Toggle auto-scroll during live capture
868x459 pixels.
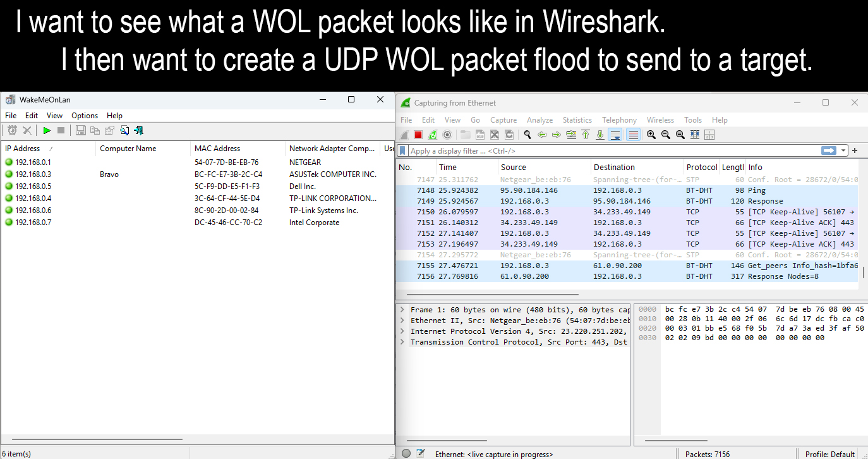[x=615, y=135]
